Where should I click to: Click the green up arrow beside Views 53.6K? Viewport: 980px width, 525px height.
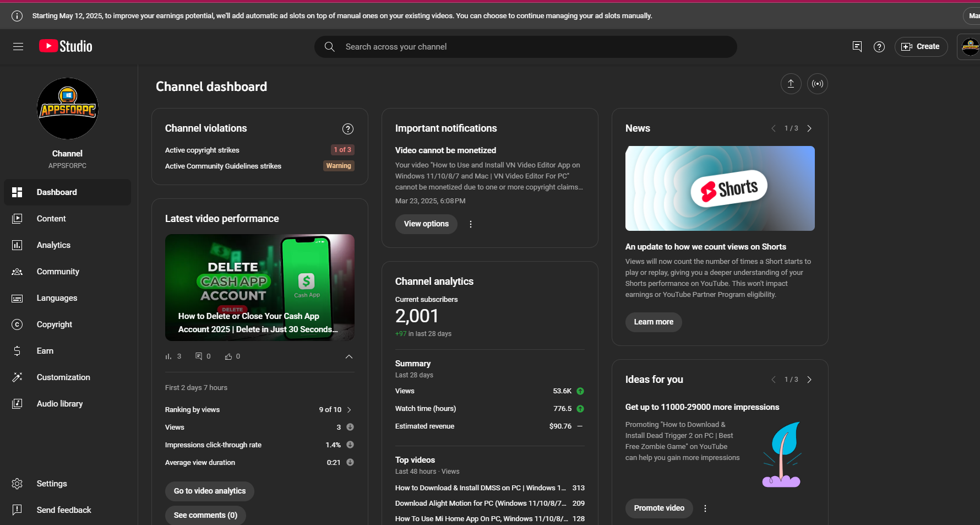580,391
